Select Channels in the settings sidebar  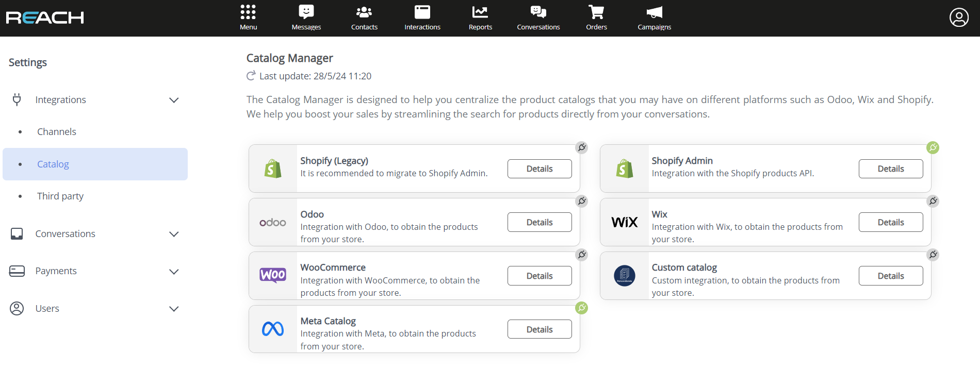57,132
